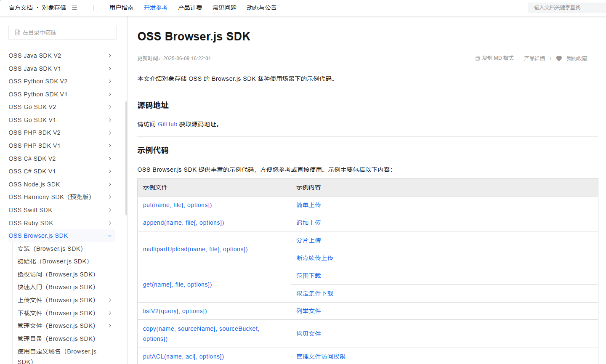This screenshot has height=364, width=606.
Task: Open the GitHub source link
Action: (x=167, y=124)
